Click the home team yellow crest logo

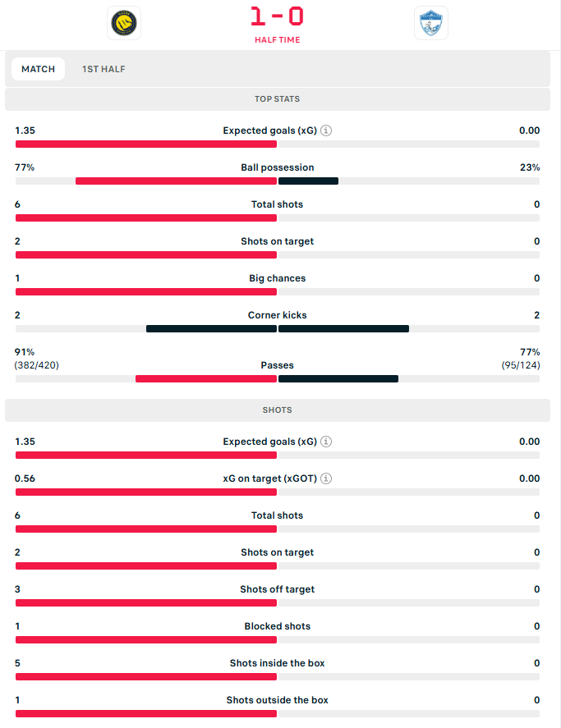point(124,23)
